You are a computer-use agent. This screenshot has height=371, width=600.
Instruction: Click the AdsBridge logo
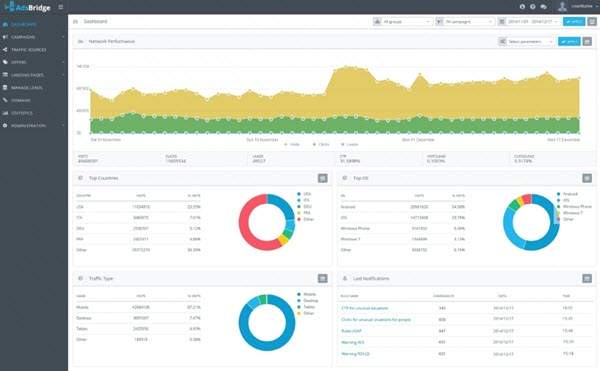point(28,7)
